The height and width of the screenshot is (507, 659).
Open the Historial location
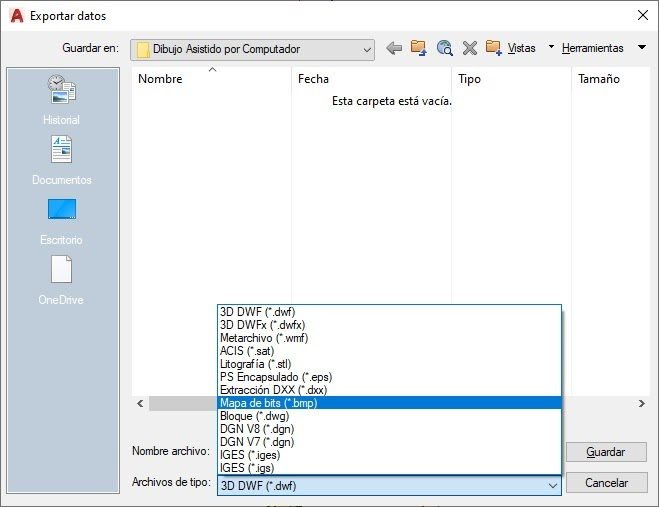61,100
